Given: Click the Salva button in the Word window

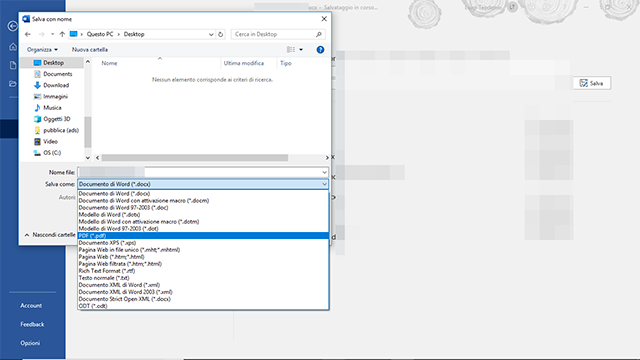Looking at the screenshot, I should tap(592, 83).
